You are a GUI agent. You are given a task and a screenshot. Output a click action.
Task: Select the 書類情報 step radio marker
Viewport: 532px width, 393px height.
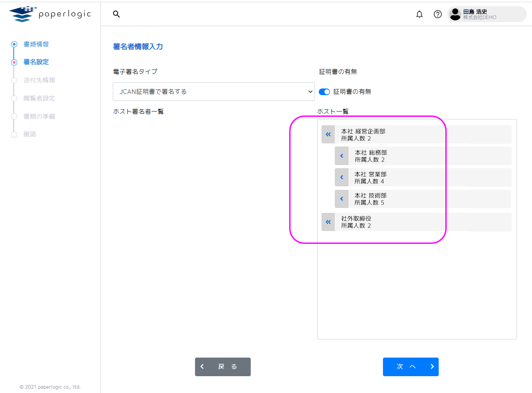14,44
